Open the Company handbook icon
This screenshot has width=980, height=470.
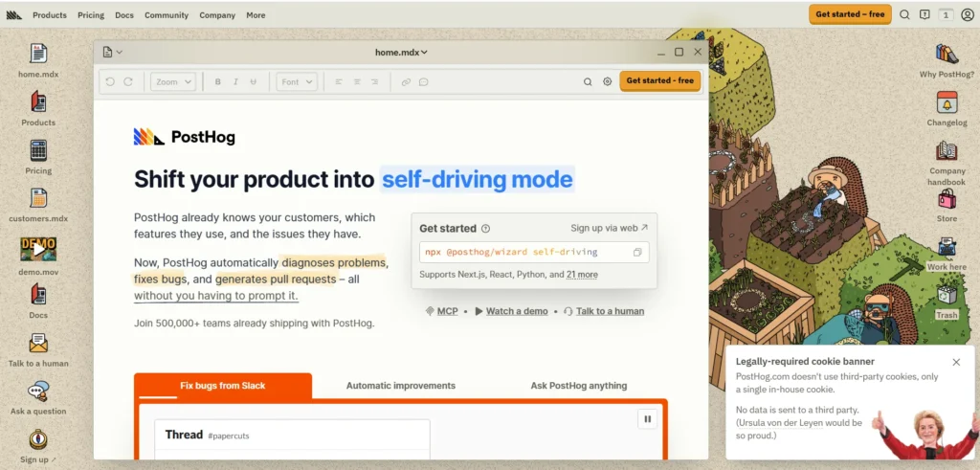[947, 150]
